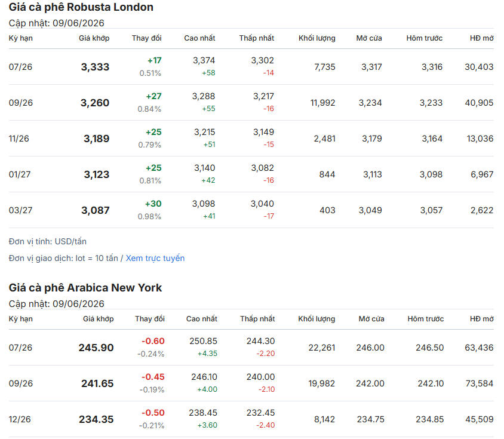Click Arabica high value 238.45
The height and width of the screenshot is (439, 504).
[x=203, y=413]
